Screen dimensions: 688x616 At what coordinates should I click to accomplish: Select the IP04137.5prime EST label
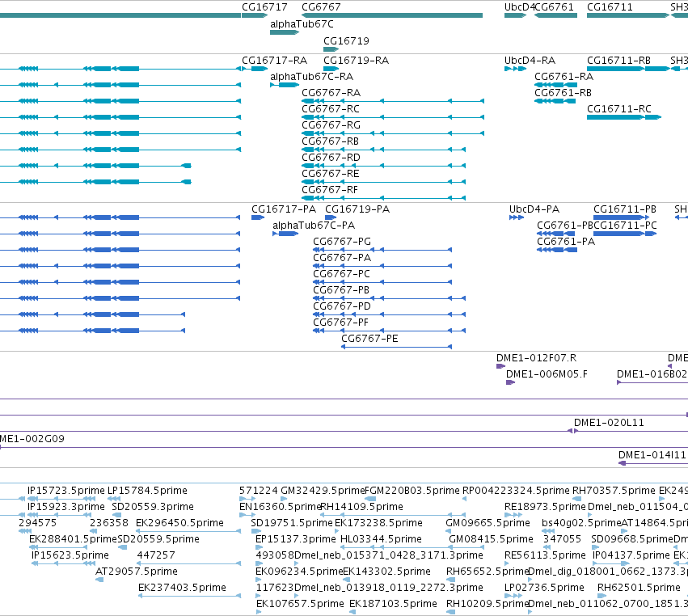click(x=631, y=555)
